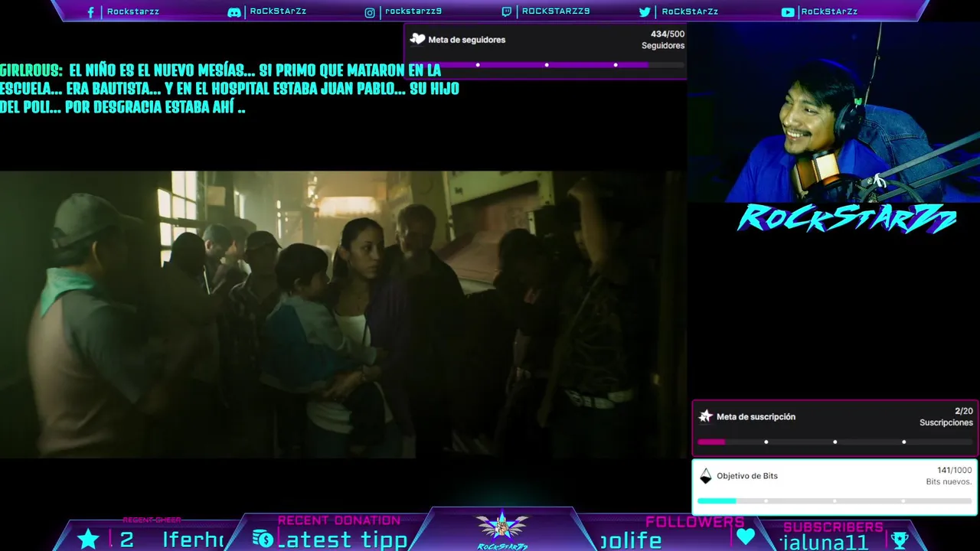The height and width of the screenshot is (551, 980).
Task: Click the streamer webcam feed
Action: [833, 112]
